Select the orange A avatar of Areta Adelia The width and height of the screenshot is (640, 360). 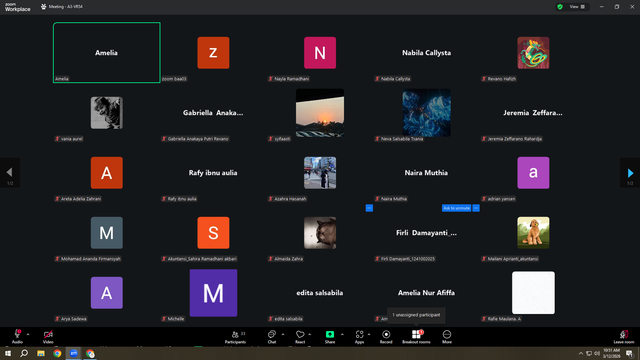coord(107,173)
